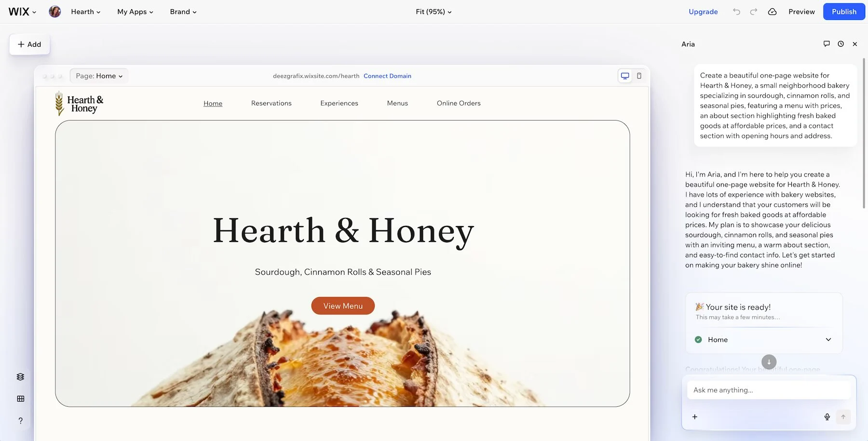Image resolution: width=868 pixels, height=441 pixels.
Task: Click the plus attachment icon in chat
Action: tap(695, 417)
